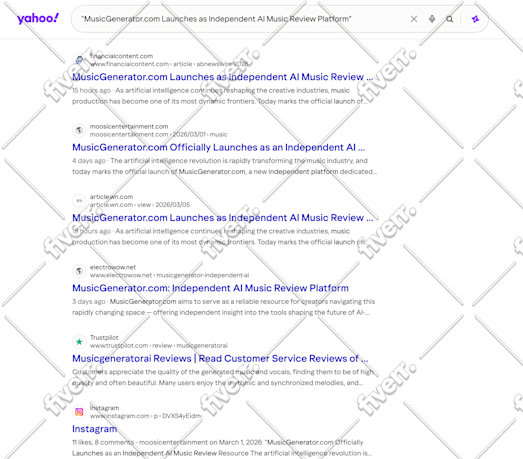
Task: Clear the search query with the X icon
Action: click(414, 19)
